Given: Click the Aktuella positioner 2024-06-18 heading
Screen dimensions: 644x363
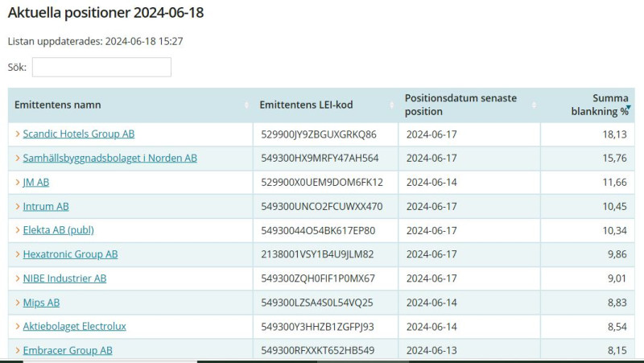Looking at the screenshot, I should pyautogui.click(x=105, y=13).
